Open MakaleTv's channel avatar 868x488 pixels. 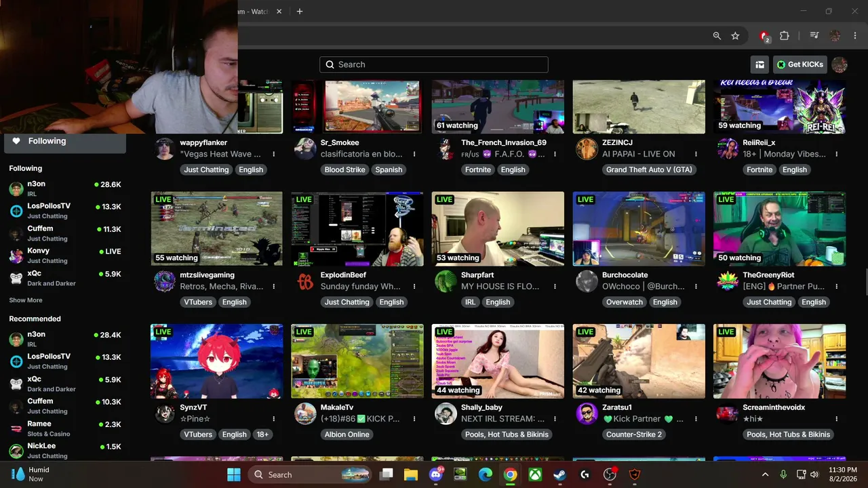(x=305, y=413)
